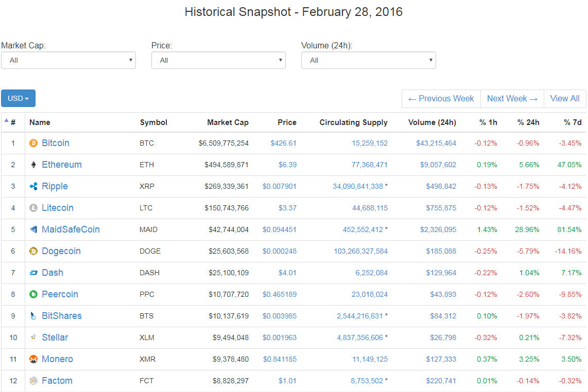Click Stellar supply 4,837,356,606
This screenshot has height=392, width=588.
click(x=359, y=337)
